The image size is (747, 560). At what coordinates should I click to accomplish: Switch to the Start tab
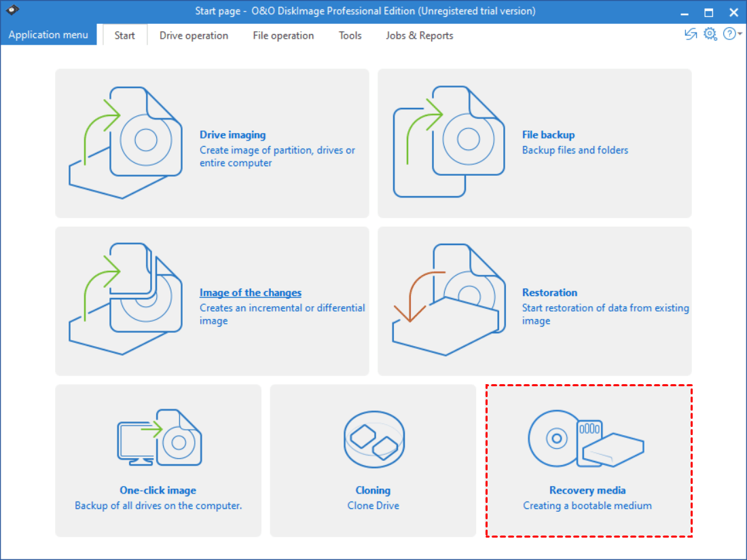coord(125,35)
